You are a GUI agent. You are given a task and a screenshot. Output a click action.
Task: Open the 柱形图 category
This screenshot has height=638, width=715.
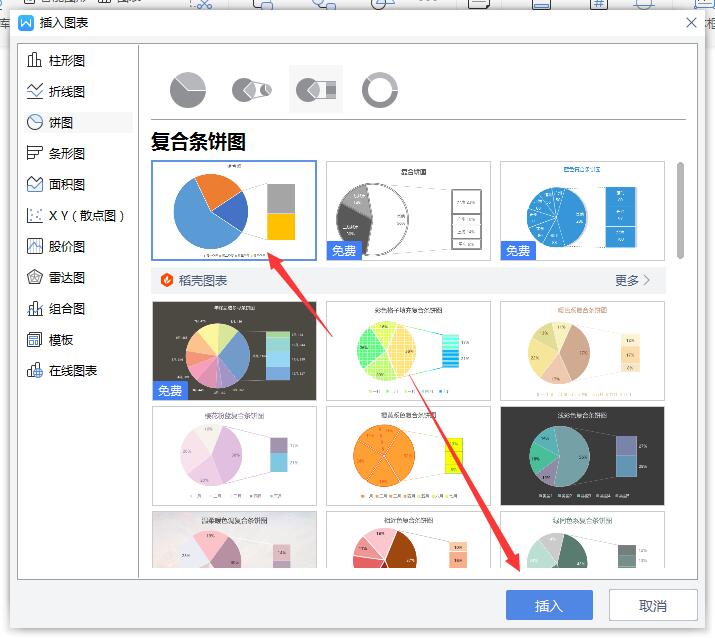78,60
